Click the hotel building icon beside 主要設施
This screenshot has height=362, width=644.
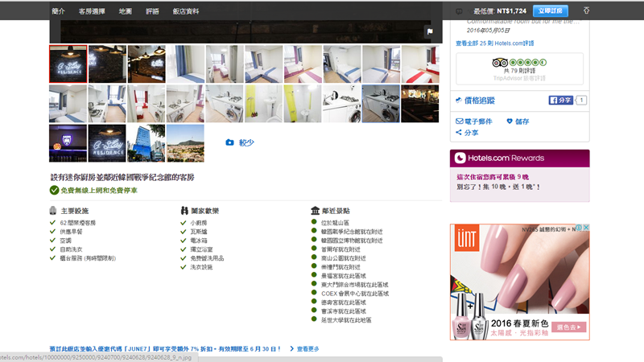coord(53,211)
